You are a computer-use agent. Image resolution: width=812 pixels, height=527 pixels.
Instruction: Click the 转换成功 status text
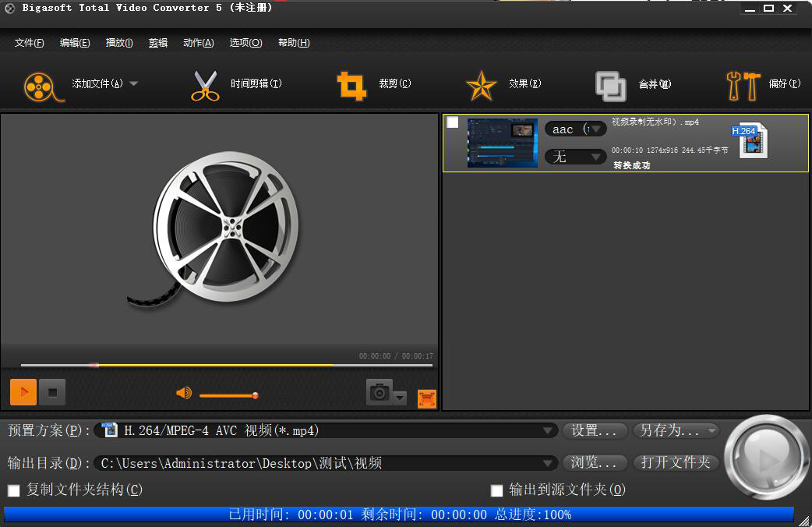pyautogui.click(x=632, y=165)
